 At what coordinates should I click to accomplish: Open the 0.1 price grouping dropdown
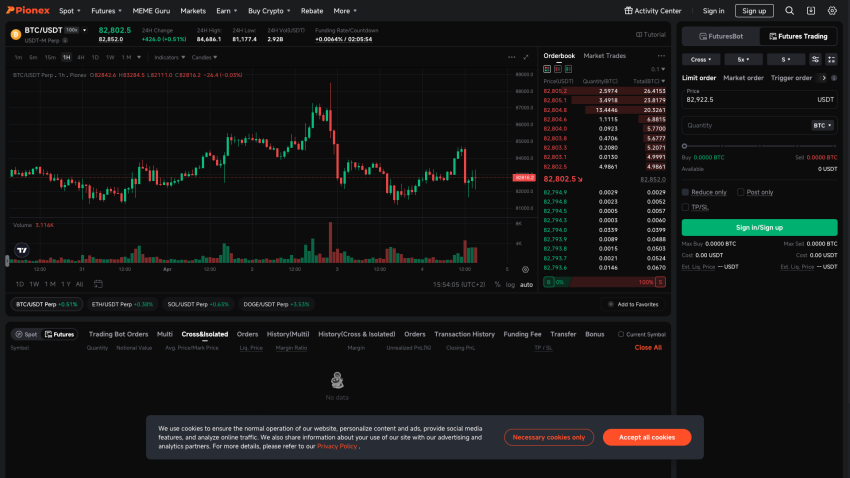pos(658,69)
